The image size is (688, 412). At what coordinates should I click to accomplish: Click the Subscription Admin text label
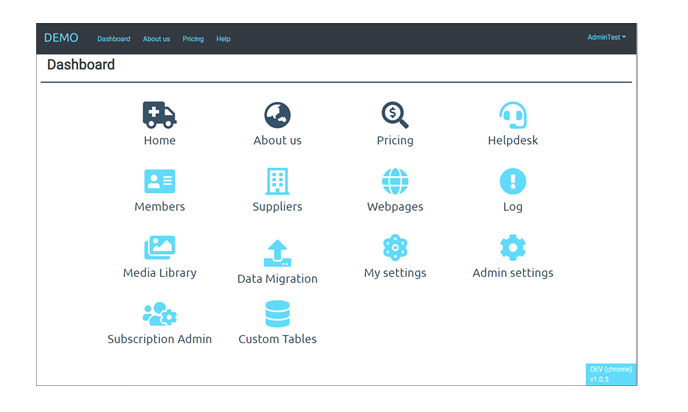(x=160, y=339)
